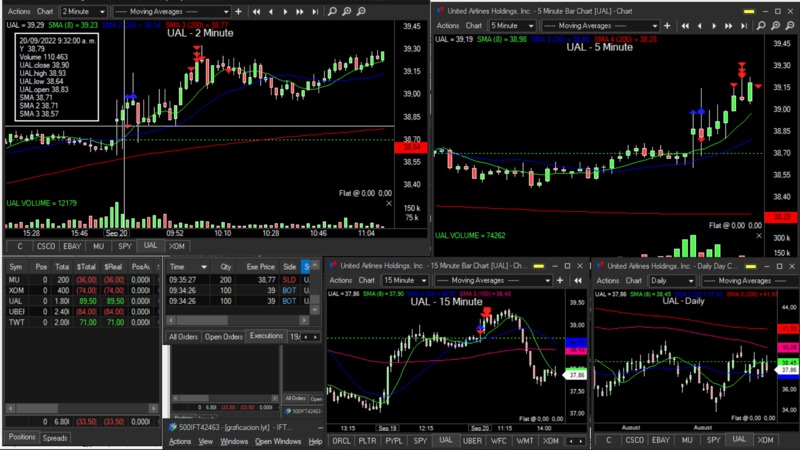Viewport: 800px width, 450px height.
Task: Select the Spreads tab
Action: click(55, 438)
